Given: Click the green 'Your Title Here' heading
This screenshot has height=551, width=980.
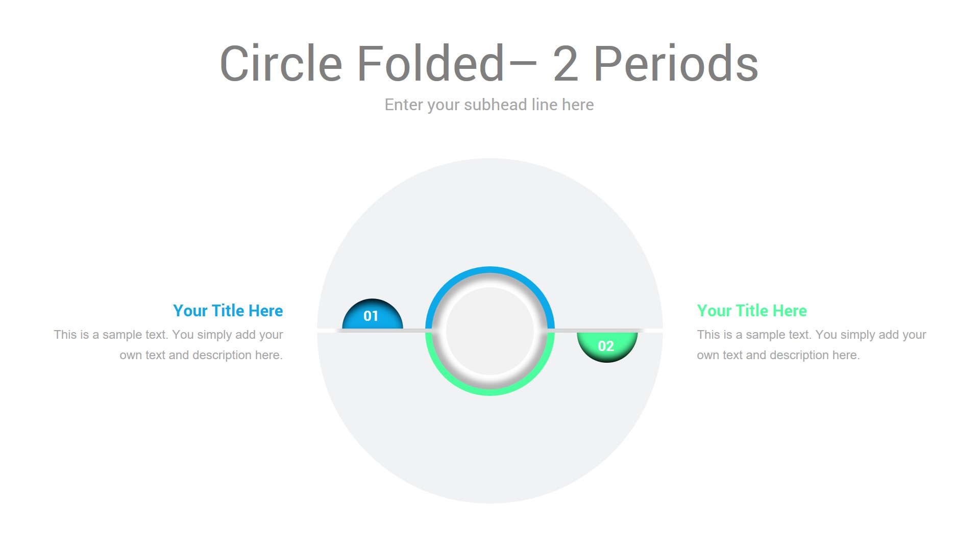Looking at the screenshot, I should (751, 311).
